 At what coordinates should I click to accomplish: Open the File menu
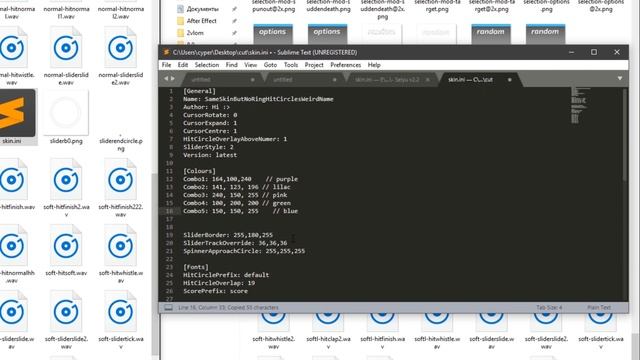coord(167,65)
